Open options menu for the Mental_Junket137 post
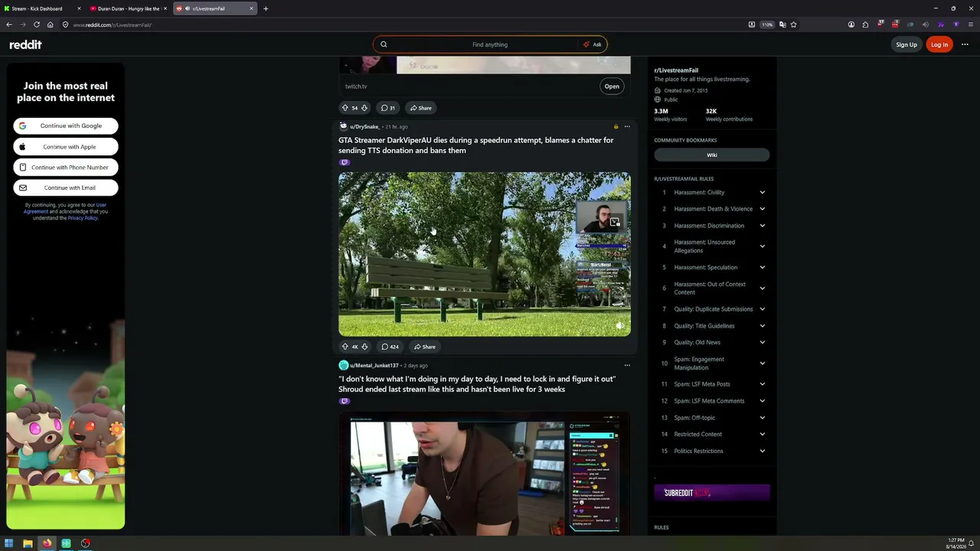This screenshot has width=980, height=551. pyautogui.click(x=627, y=365)
